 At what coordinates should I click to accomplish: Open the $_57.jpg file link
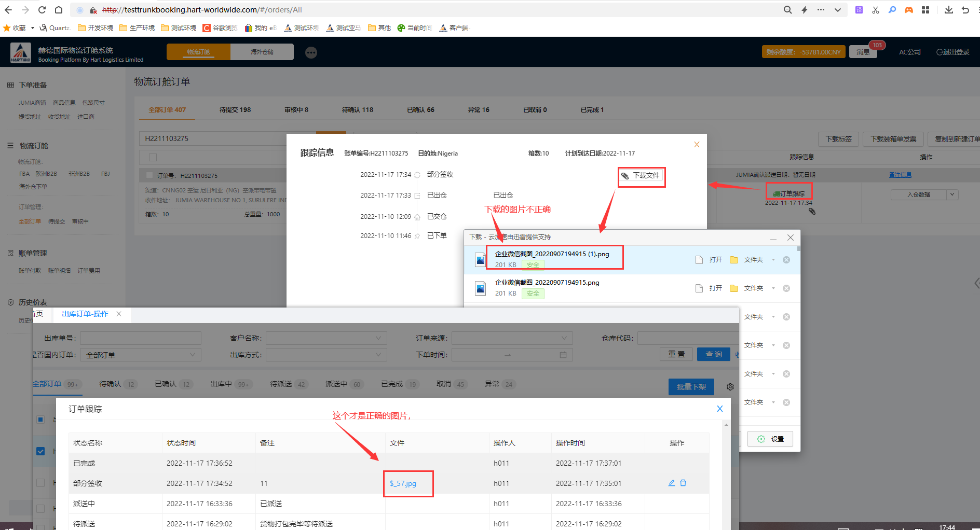point(403,483)
